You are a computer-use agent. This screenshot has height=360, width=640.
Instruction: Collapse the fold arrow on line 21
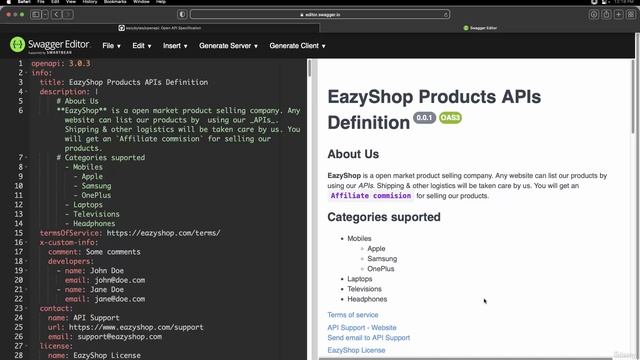[27, 289]
